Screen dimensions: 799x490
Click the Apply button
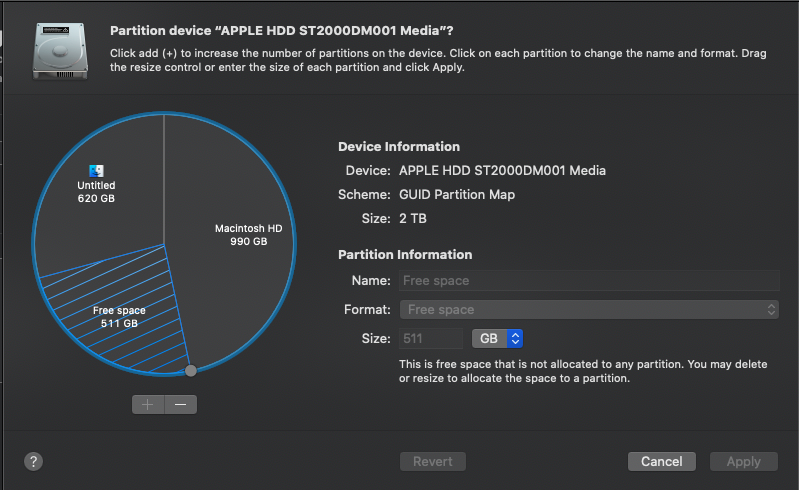click(x=743, y=461)
